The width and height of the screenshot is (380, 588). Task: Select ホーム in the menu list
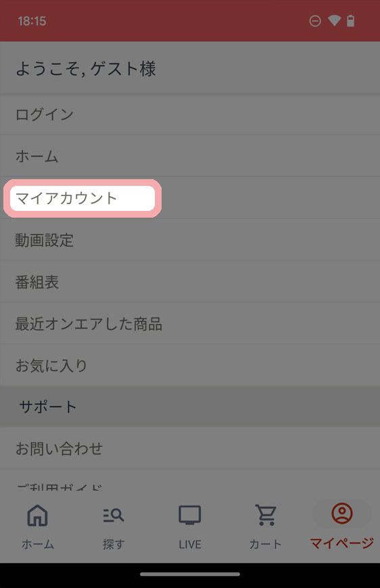pyautogui.click(x=190, y=156)
